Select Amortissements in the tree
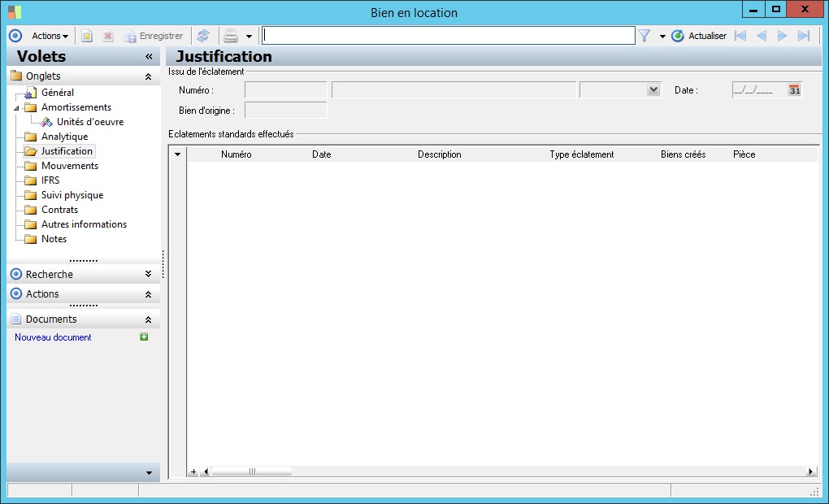 [76, 107]
